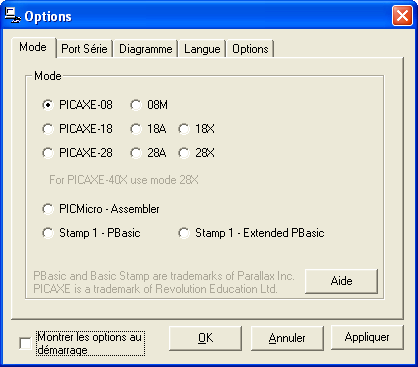Apply settings with Appliquer button
Screen dimensions: 418x367
pyautogui.click(x=367, y=337)
